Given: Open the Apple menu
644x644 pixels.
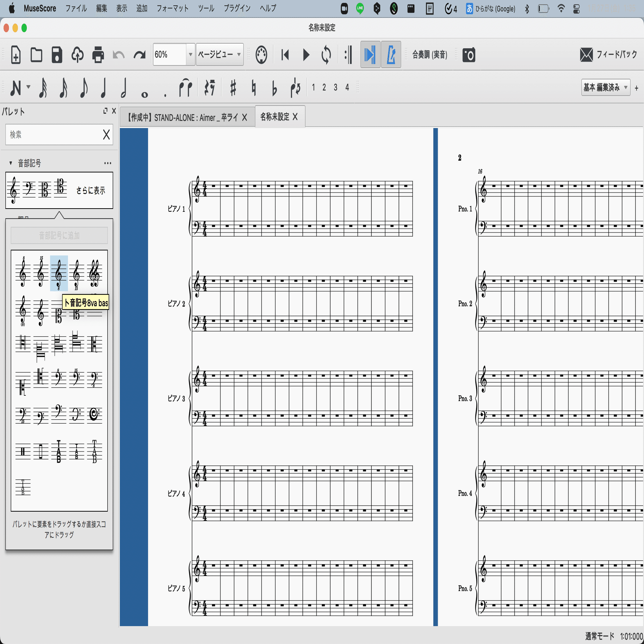Looking at the screenshot, I should click(x=12, y=8).
